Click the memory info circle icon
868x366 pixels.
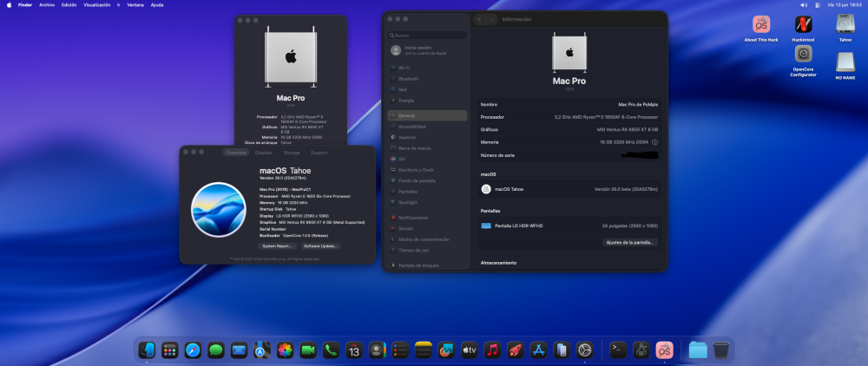[654, 142]
